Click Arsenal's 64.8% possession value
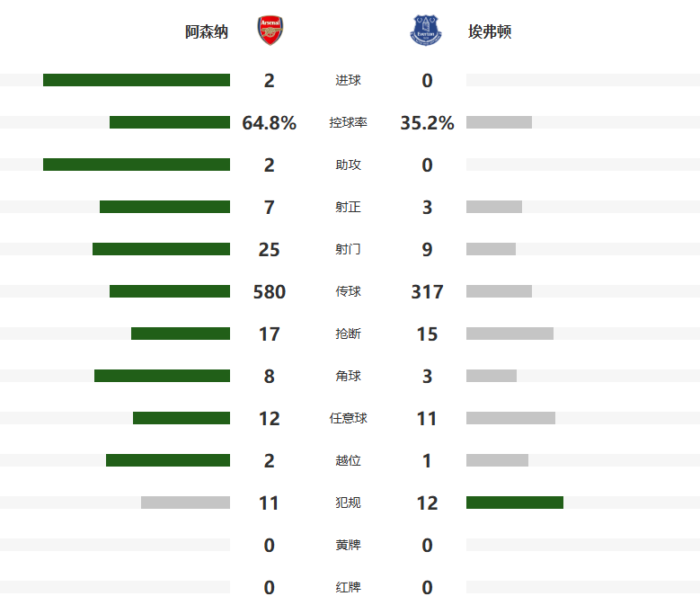This screenshot has height=605, width=700. [270, 123]
